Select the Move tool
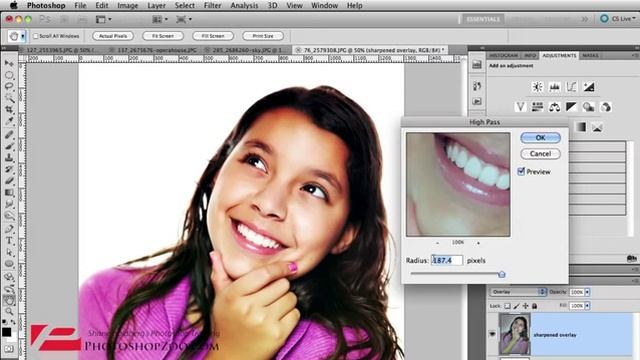 (9, 63)
